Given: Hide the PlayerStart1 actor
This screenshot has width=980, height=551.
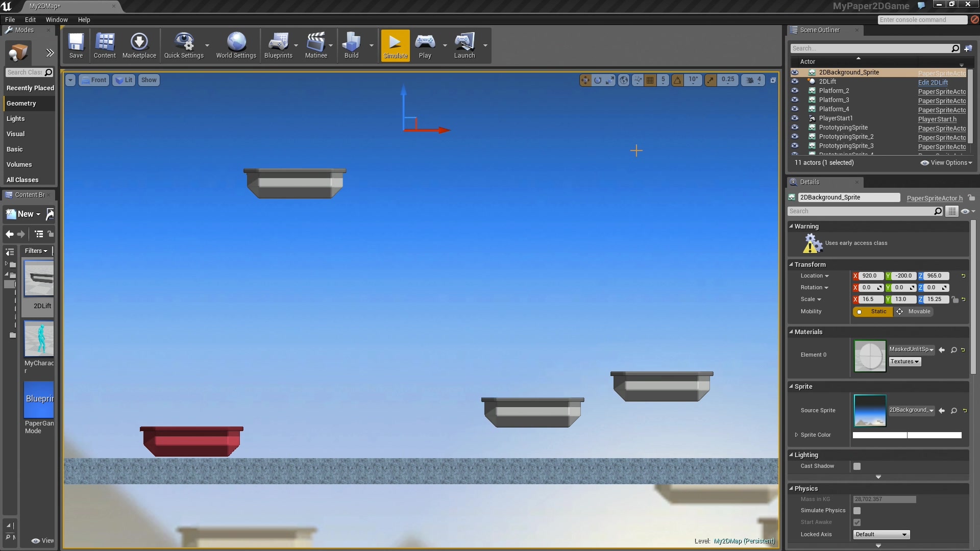Looking at the screenshot, I should (x=795, y=118).
